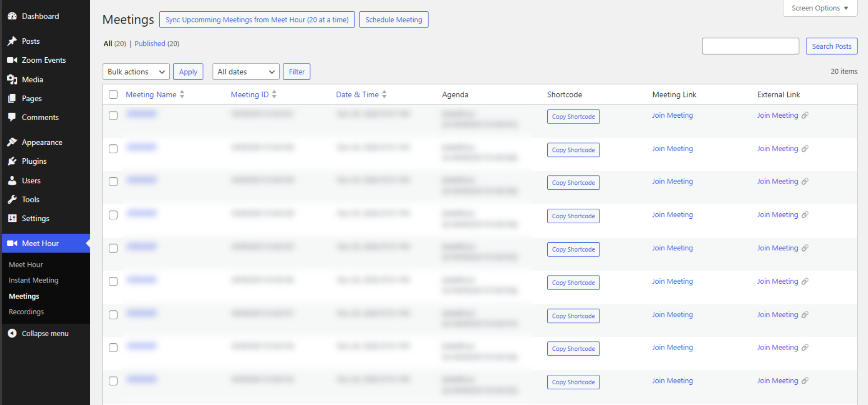
Task: Click external link icon in seventh row
Action: 805,315
